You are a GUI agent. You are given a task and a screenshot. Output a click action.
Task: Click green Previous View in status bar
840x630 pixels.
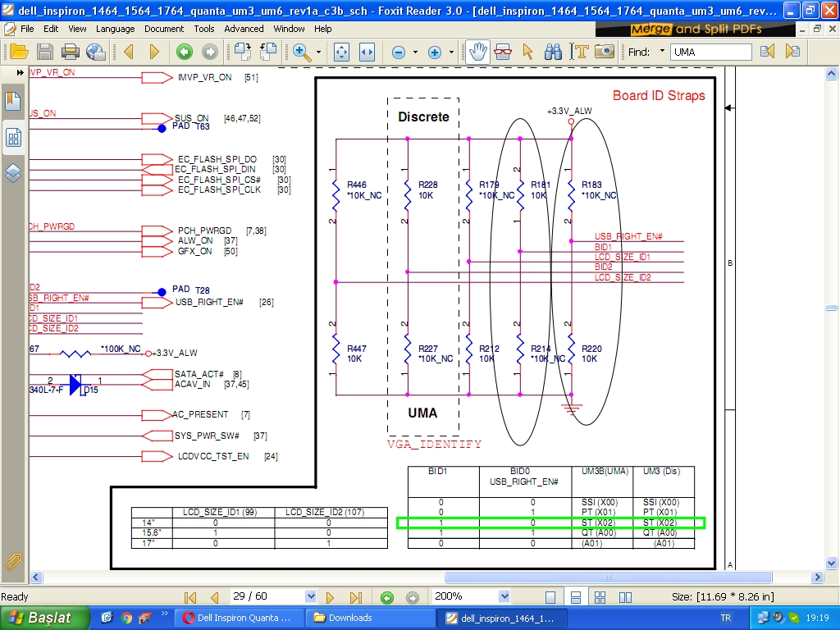pyautogui.click(x=387, y=597)
